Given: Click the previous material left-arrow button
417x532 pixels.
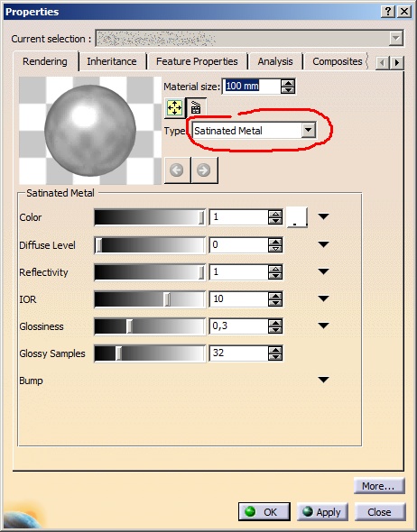Looking at the screenshot, I should coord(177,170).
